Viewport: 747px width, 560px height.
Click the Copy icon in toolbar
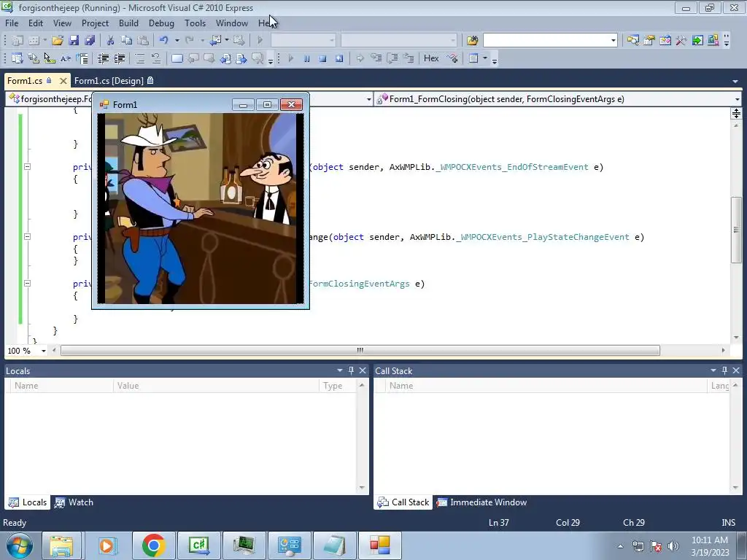coord(126,41)
